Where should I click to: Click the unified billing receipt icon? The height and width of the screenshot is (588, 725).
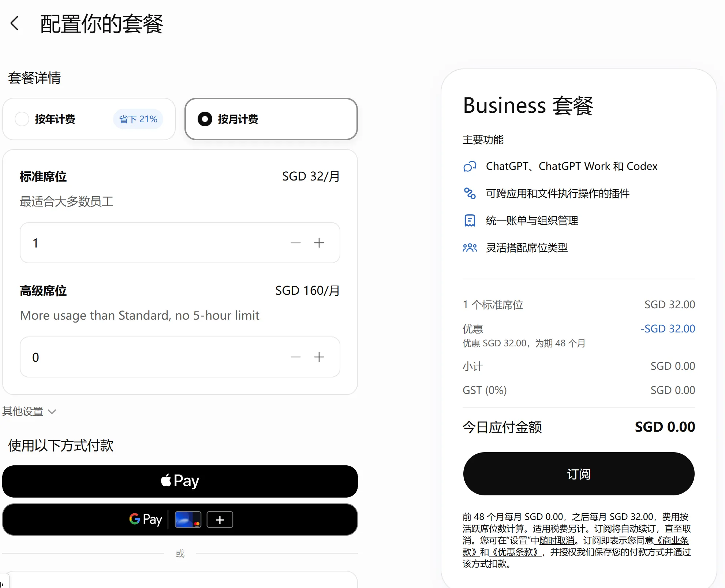tap(470, 220)
